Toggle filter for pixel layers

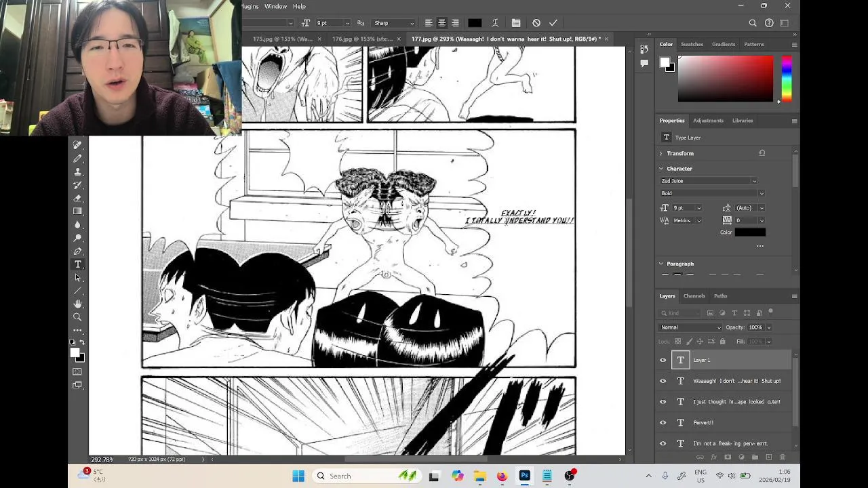click(x=710, y=313)
